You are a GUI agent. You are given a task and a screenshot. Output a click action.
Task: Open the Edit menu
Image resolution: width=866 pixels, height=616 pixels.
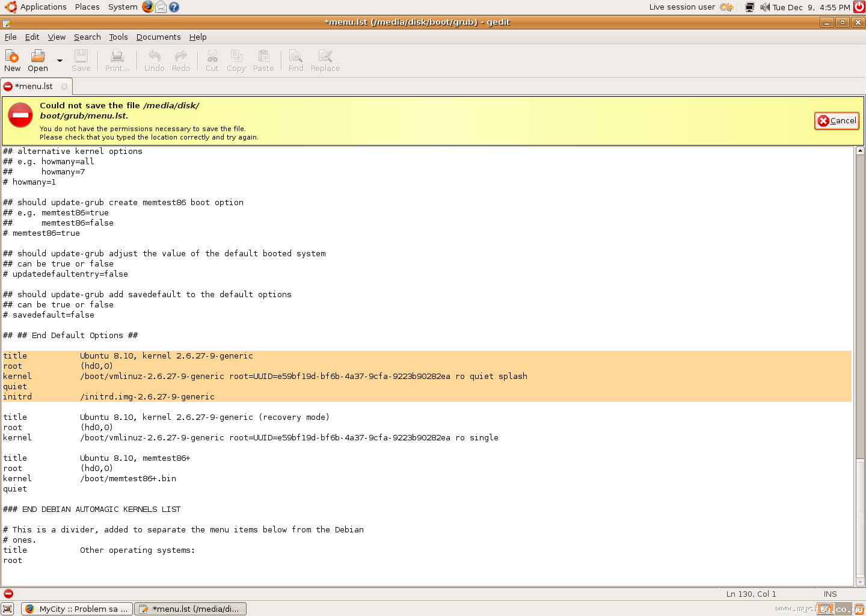click(x=32, y=37)
